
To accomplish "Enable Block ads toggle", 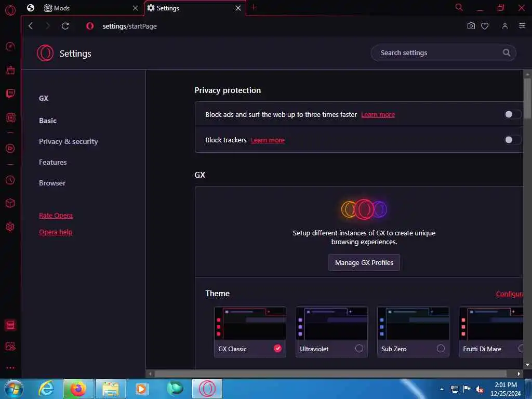I will pos(512,114).
